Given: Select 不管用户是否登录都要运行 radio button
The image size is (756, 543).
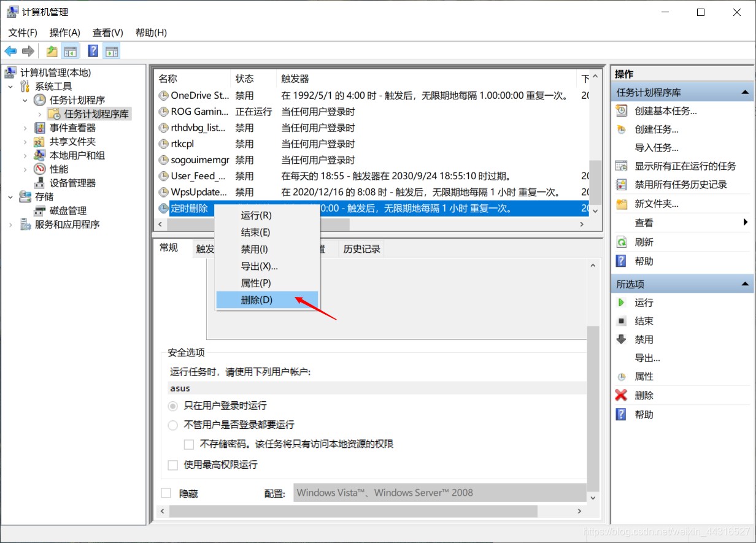Looking at the screenshot, I should click(172, 425).
